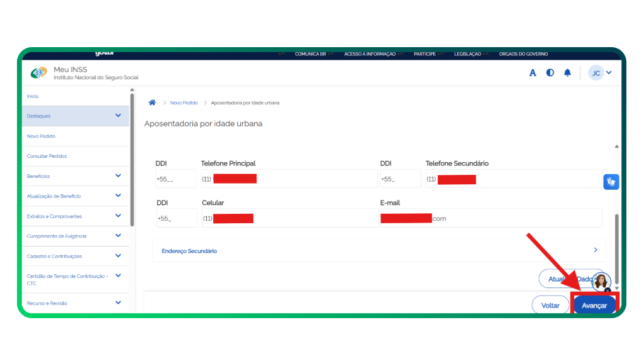644x337 pixels.
Task: Expand Extratos e Comprovantes menu
Action: 118,216
